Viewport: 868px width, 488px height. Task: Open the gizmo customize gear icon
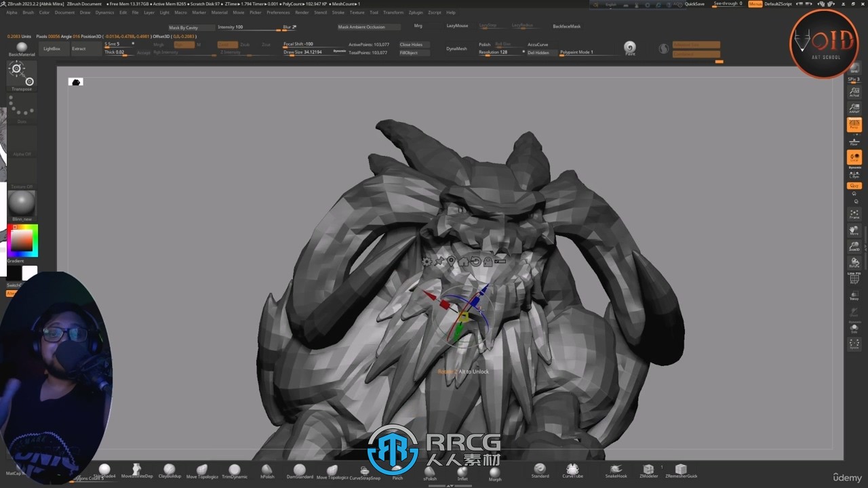click(x=427, y=261)
